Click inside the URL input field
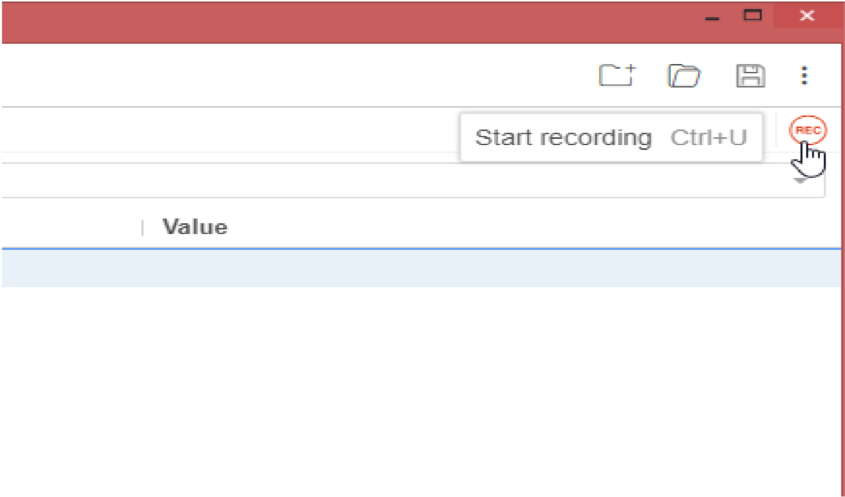Image resolution: width=845 pixels, height=497 pixels. pos(400,181)
